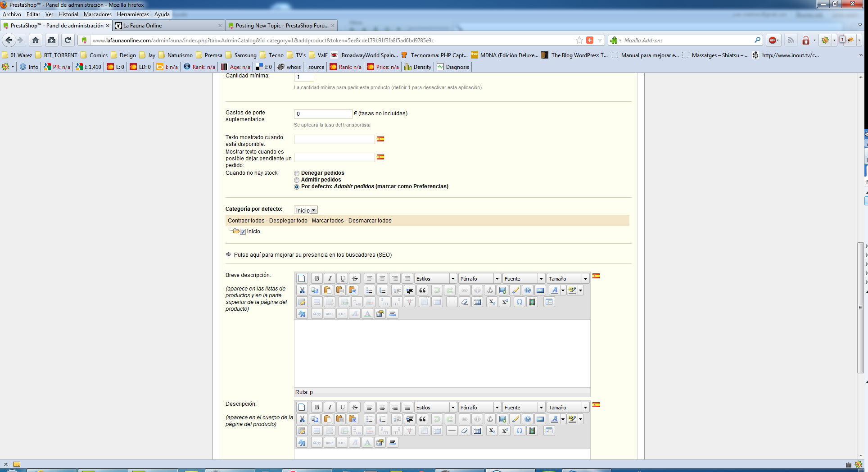868x472 pixels.
Task: Open Fuente dropdown in lower Descripción editor
Action: [524, 407]
